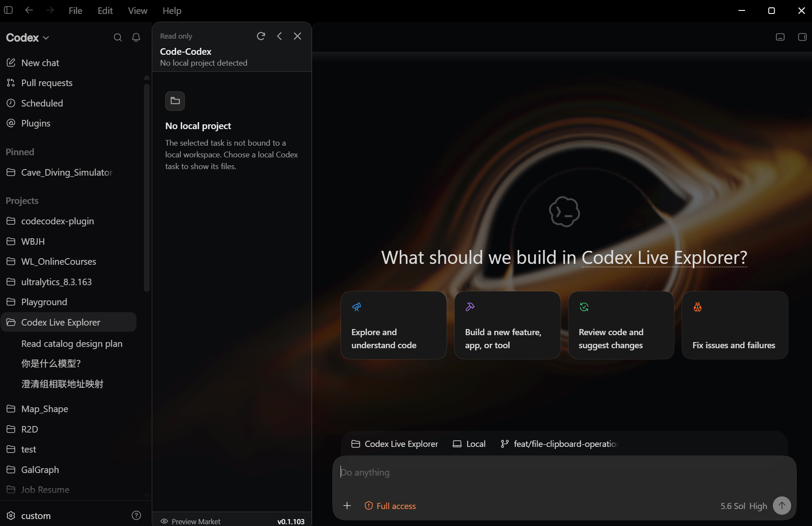Toggle the bottom panel layout icon
This screenshot has height=526, width=812.
(x=780, y=37)
